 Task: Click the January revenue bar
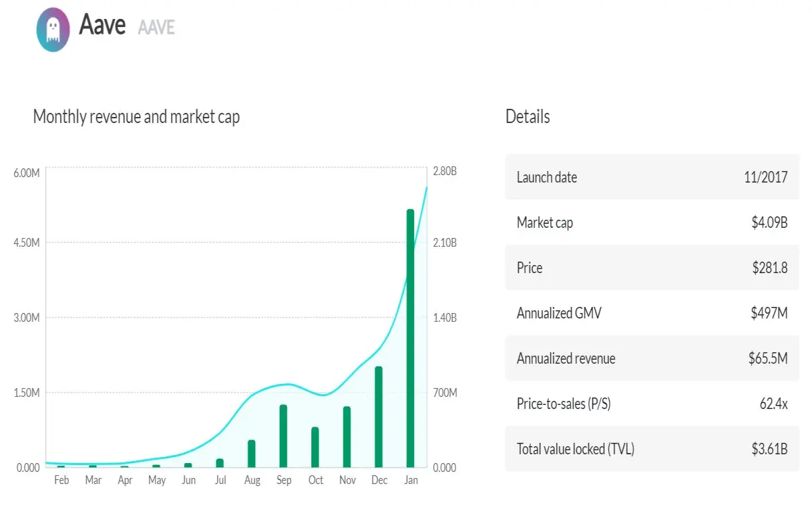[x=410, y=338]
